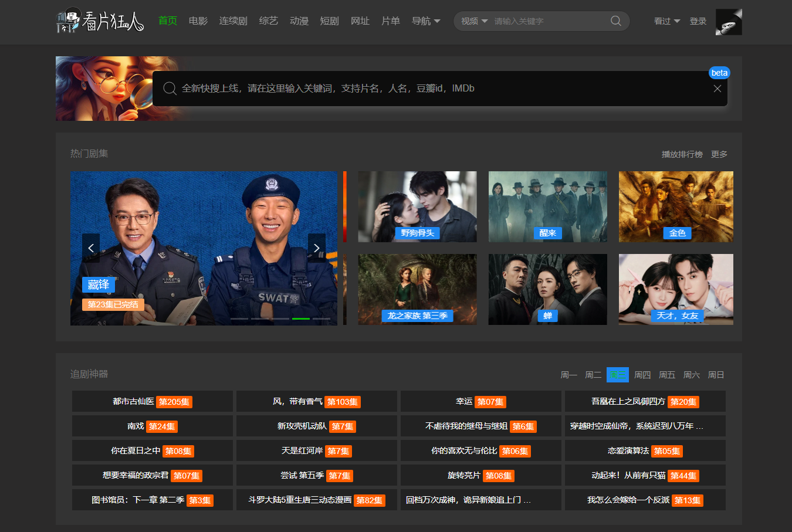Open 你的喜欢无与伦比 第06集

tap(481, 451)
